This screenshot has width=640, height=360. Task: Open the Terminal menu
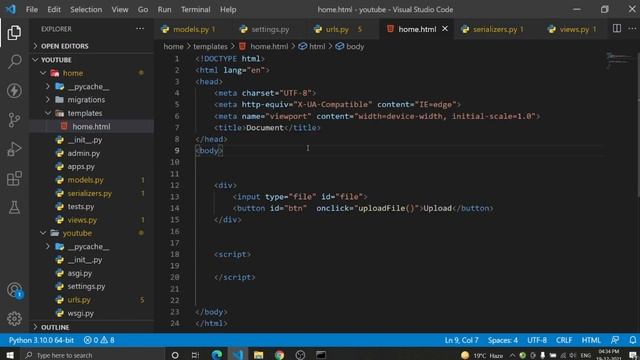(x=196, y=9)
